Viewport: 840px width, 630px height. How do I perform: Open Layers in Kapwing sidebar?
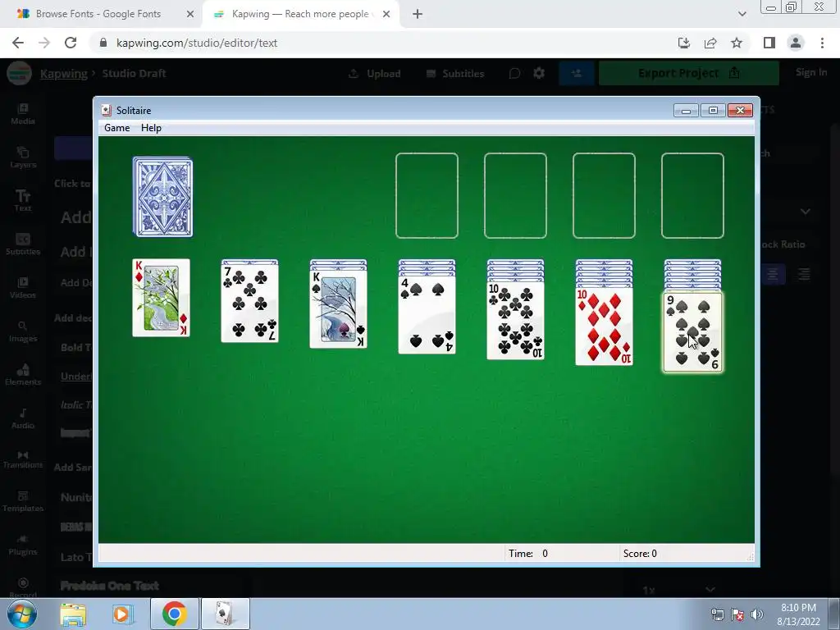22,157
